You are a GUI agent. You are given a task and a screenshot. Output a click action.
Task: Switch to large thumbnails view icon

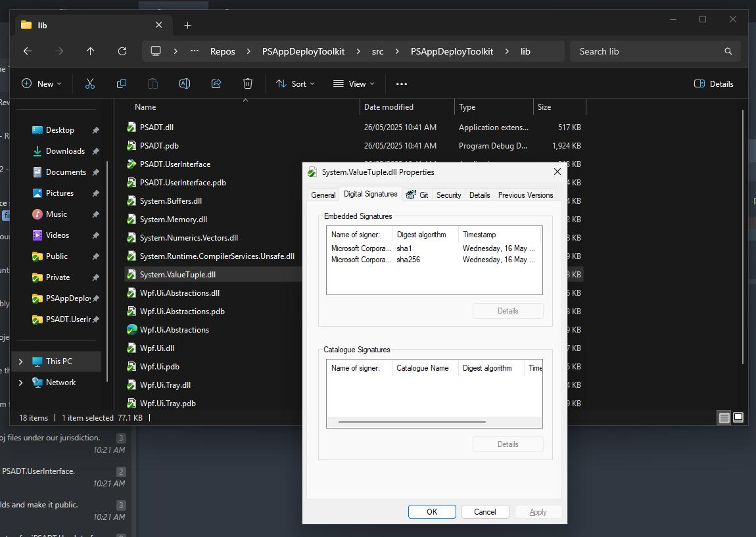(x=738, y=417)
